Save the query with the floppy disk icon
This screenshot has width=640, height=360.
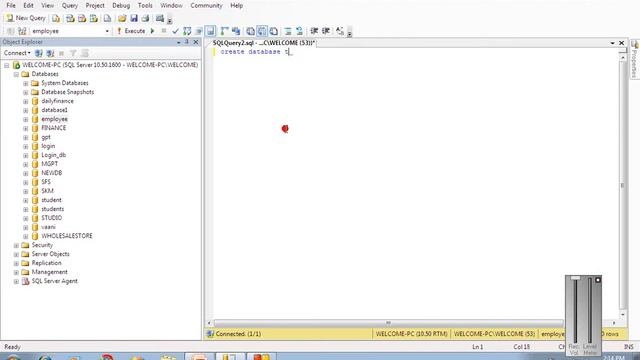click(x=133, y=18)
